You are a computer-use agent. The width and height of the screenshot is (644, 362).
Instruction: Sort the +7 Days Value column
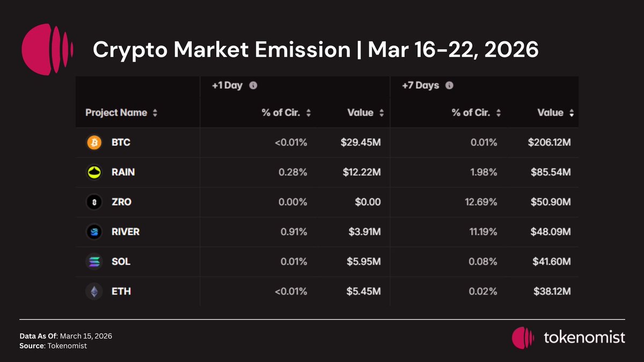click(572, 113)
